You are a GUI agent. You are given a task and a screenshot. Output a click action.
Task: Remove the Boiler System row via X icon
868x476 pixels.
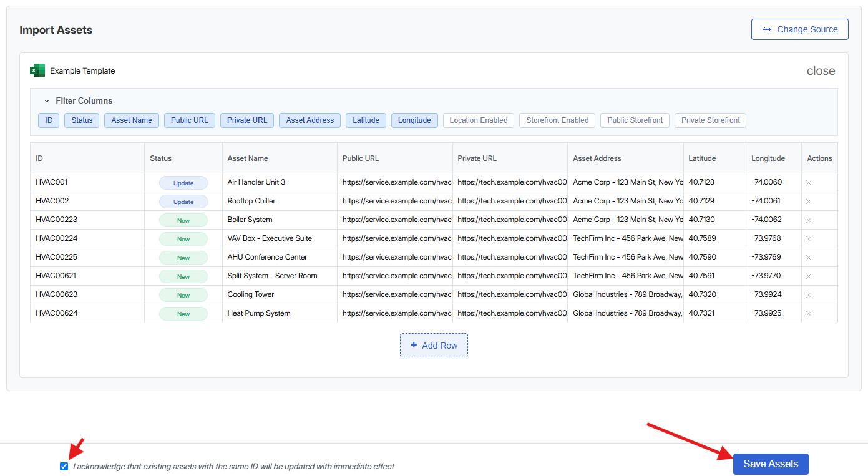808,220
